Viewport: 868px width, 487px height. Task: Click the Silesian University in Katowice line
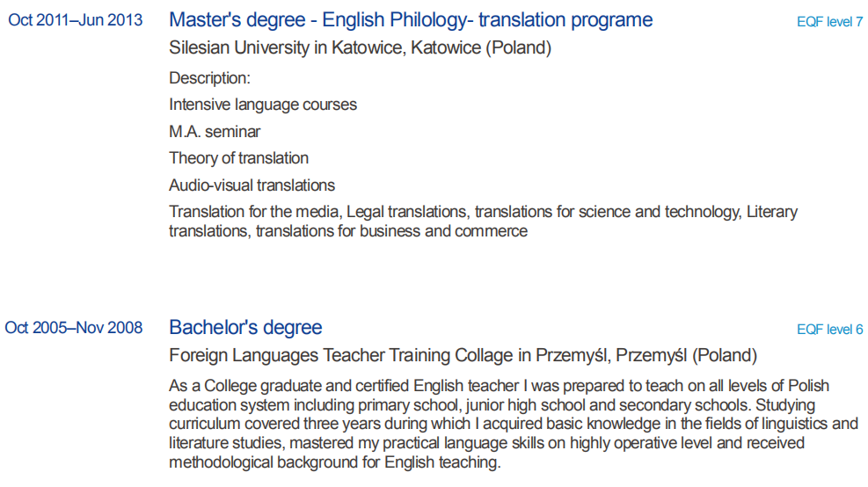(360, 48)
